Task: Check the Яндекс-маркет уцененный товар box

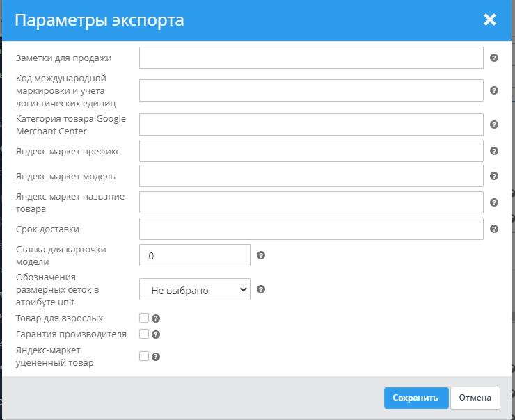Action: [144, 356]
